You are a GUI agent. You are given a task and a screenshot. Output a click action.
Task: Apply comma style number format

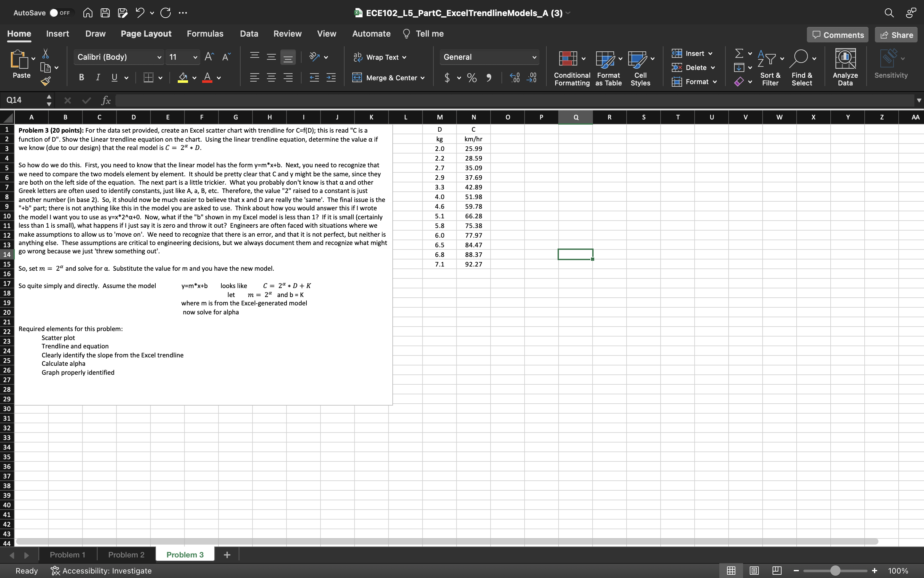click(489, 78)
